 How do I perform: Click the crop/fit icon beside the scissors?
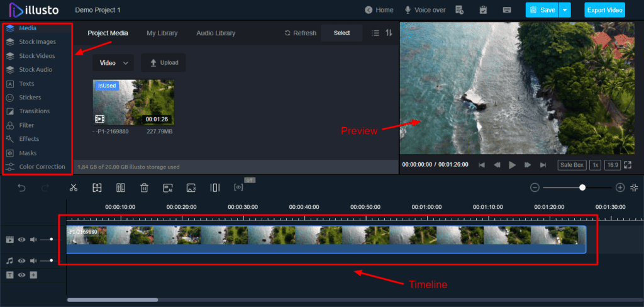click(97, 188)
